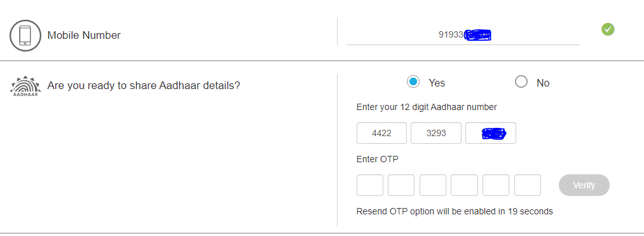This screenshot has width=644, height=236.
Task: Click the Aadhaar box containing 3293
Action: [436, 133]
